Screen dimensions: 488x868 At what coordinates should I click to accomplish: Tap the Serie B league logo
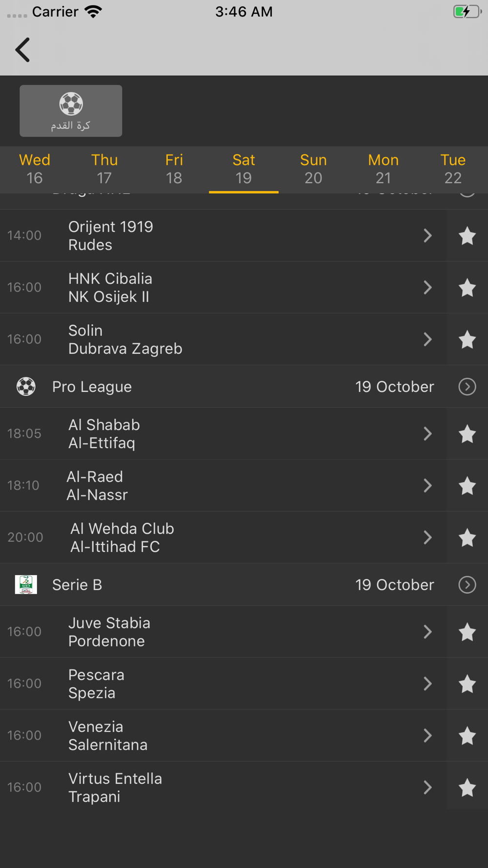26,584
